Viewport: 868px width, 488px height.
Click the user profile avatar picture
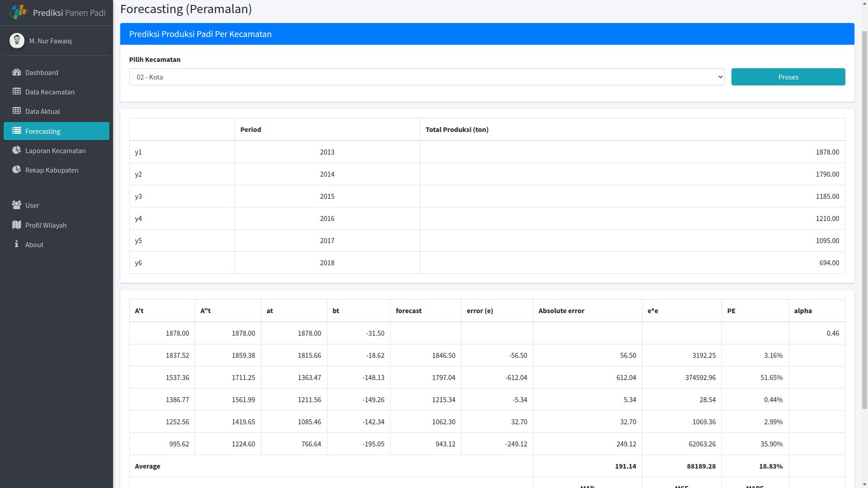17,40
